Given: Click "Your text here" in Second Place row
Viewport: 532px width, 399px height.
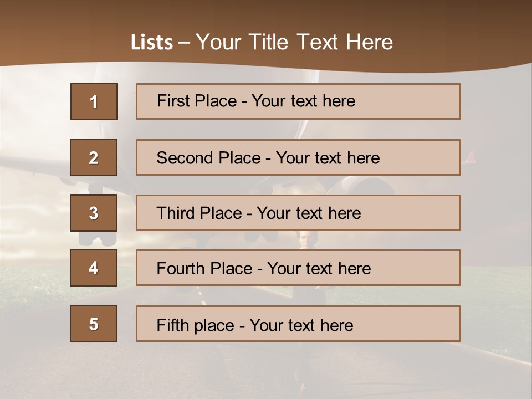Looking at the screenshot, I should [328, 158].
